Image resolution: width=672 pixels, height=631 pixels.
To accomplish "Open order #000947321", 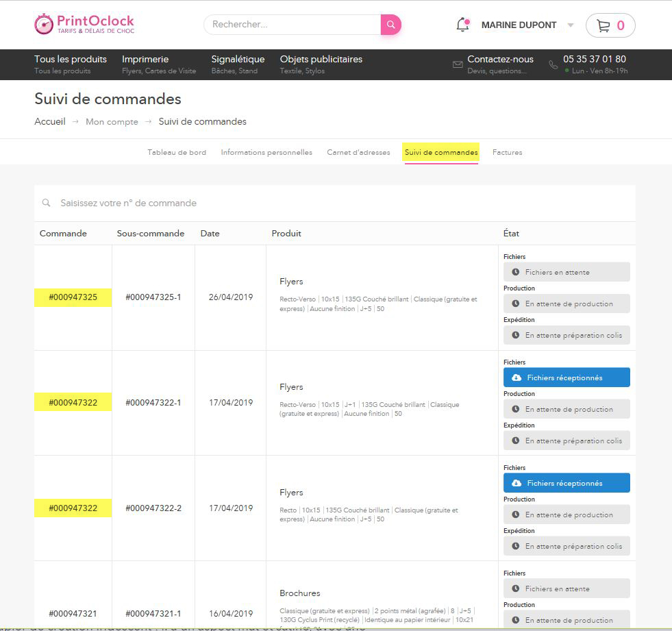I will coord(73,614).
